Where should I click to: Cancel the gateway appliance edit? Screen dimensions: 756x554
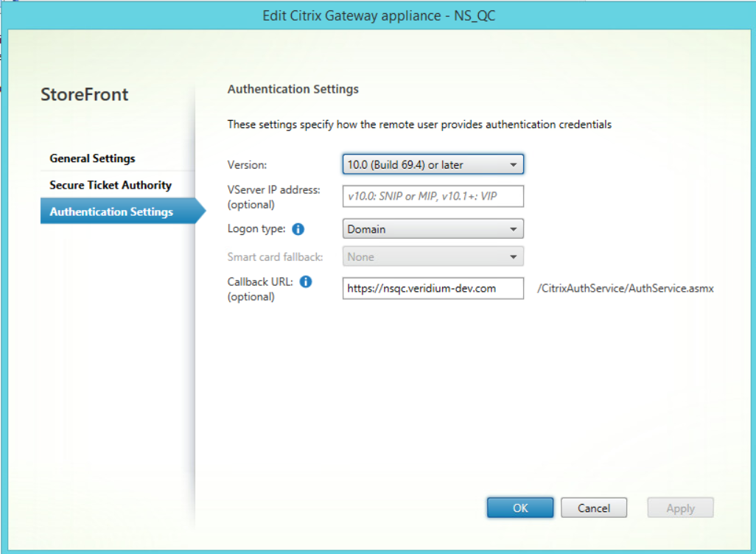[x=594, y=508]
